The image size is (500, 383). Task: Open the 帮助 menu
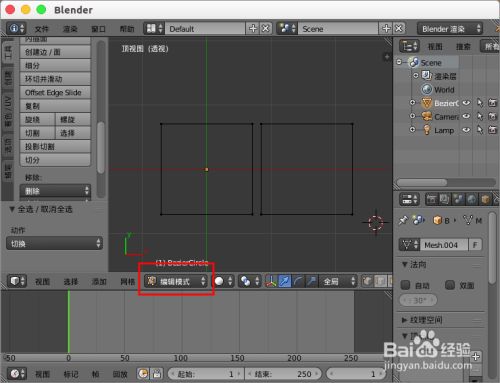pos(127,29)
